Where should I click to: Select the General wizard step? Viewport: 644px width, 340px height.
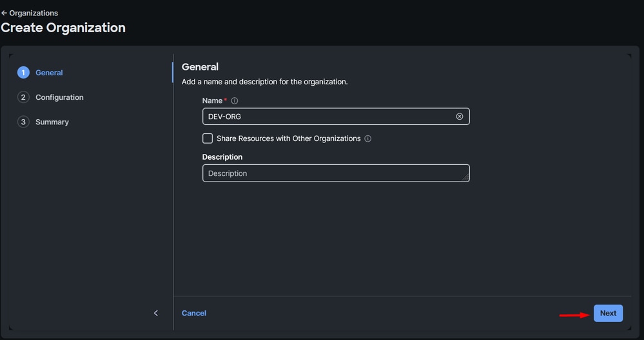pyautogui.click(x=40, y=73)
